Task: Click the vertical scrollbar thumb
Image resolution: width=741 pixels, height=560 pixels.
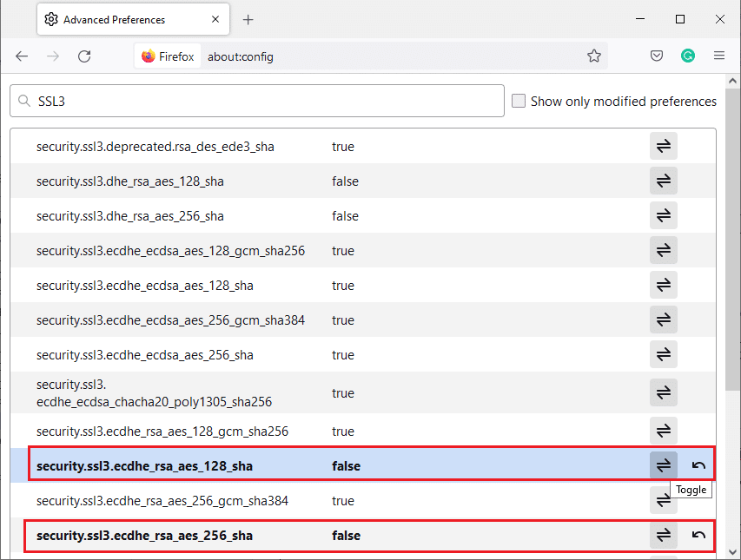Action: (732, 239)
